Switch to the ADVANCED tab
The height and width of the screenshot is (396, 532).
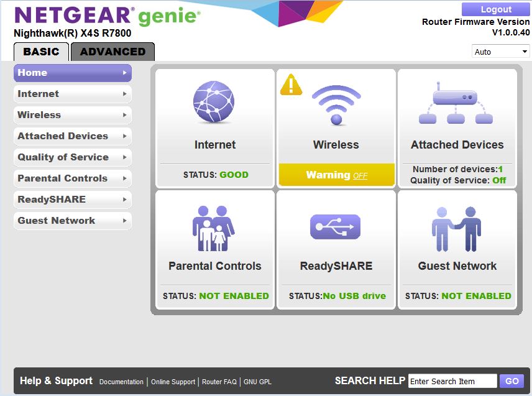click(112, 52)
